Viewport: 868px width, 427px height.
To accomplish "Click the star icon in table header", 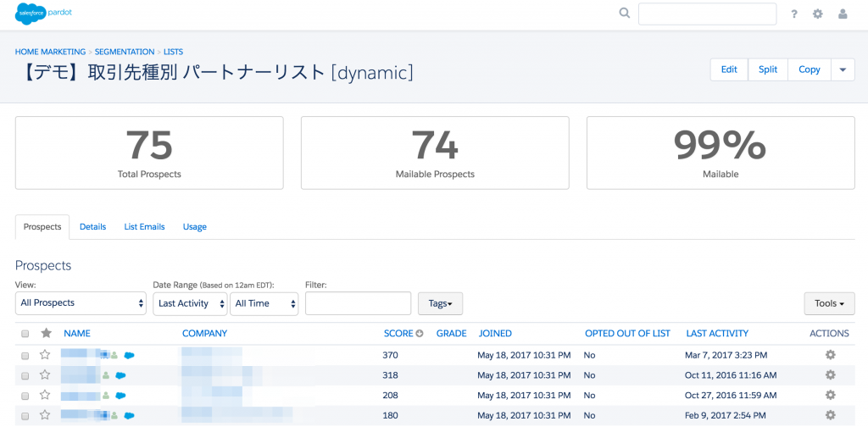I will [x=47, y=333].
